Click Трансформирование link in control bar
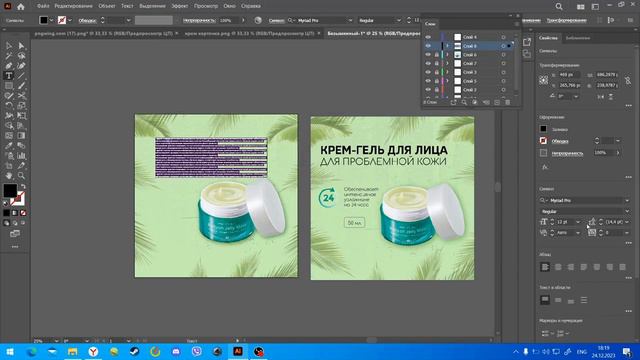Image resolution: width=640 pixels, height=360 pixels. pos(567,20)
